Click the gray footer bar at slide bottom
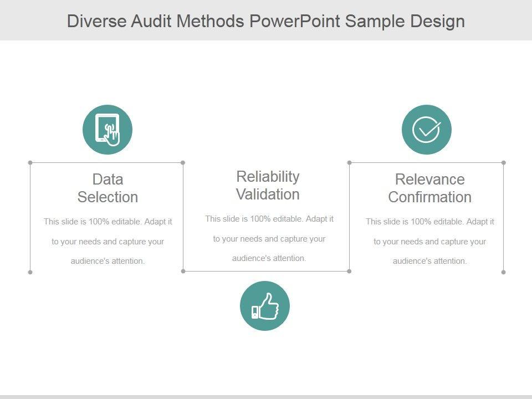 (x=266, y=396)
